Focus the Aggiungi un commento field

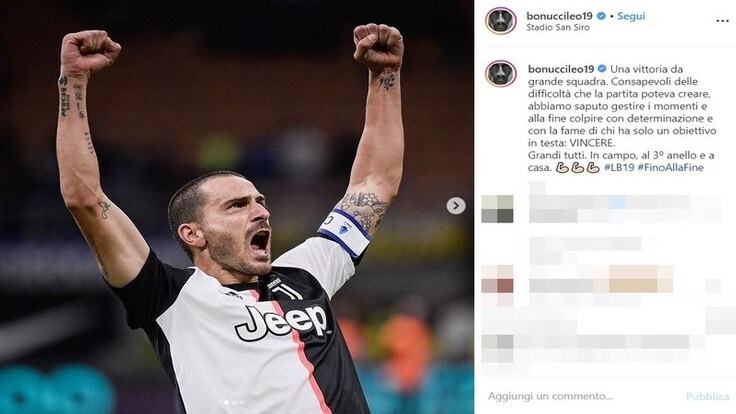(582, 396)
